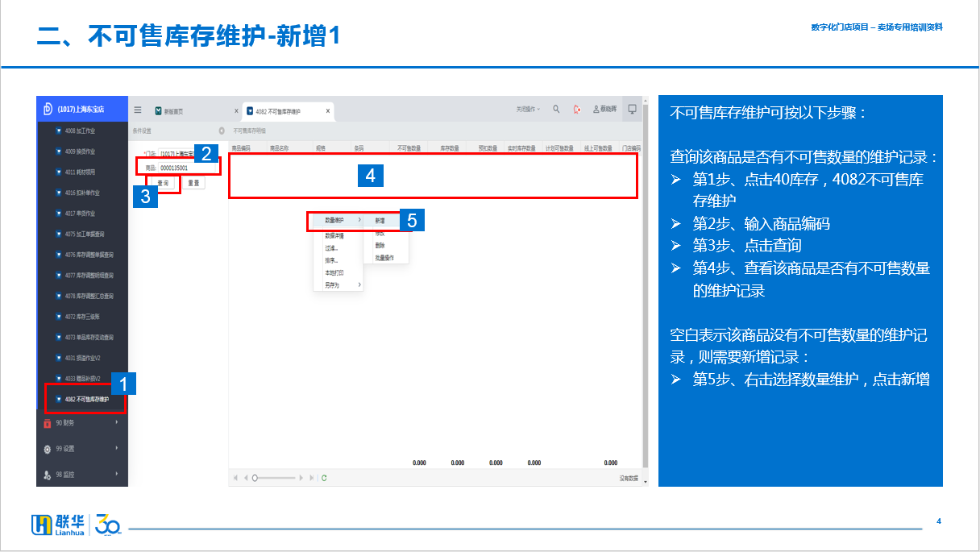Open 4076 库存调整单据查询 in the sidebar
The height and width of the screenshot is (552, 980).
click(89, 255)
